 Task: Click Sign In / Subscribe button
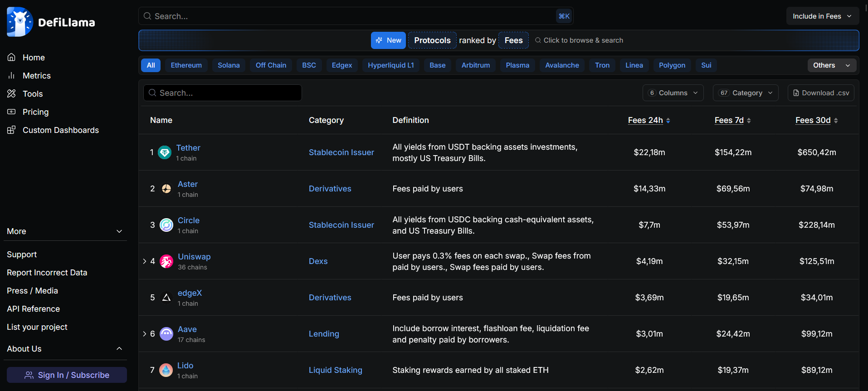point(67,375)
